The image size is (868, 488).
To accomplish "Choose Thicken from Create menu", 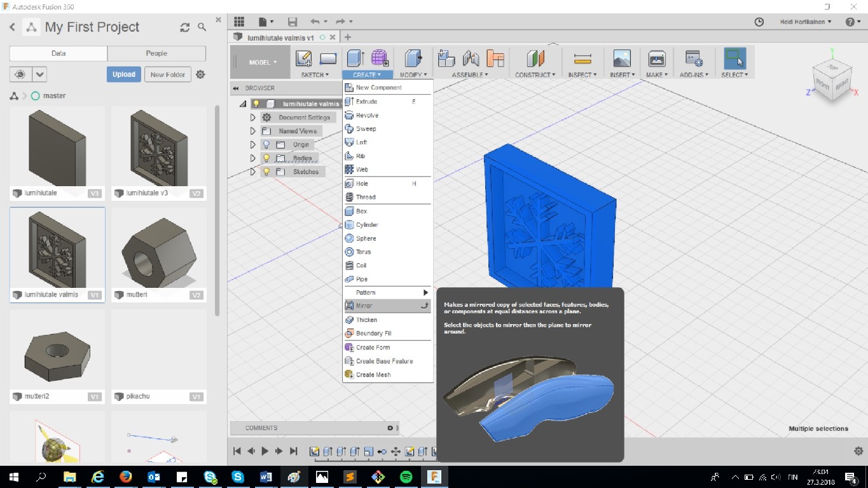I will click(x=388, y=320).
